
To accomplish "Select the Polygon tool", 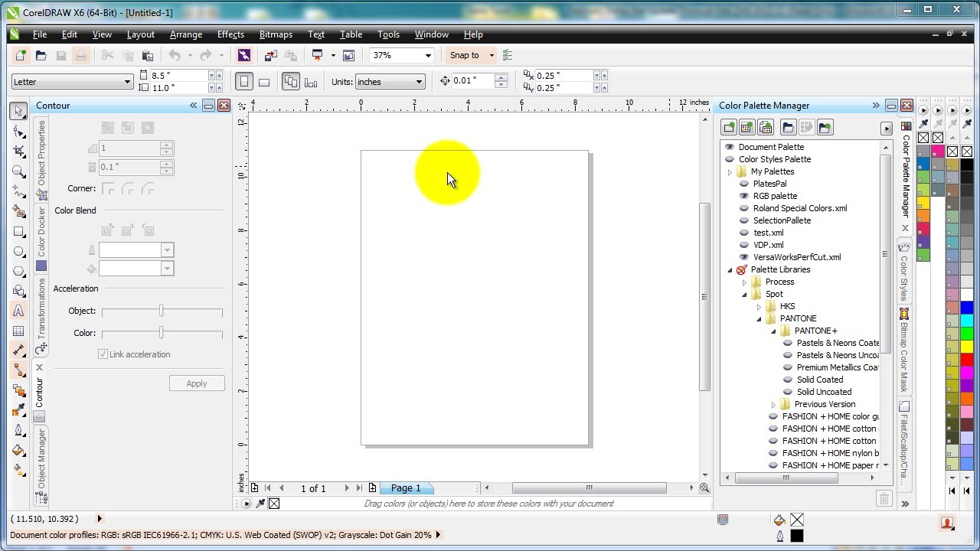I will click(x=18, y=271).
